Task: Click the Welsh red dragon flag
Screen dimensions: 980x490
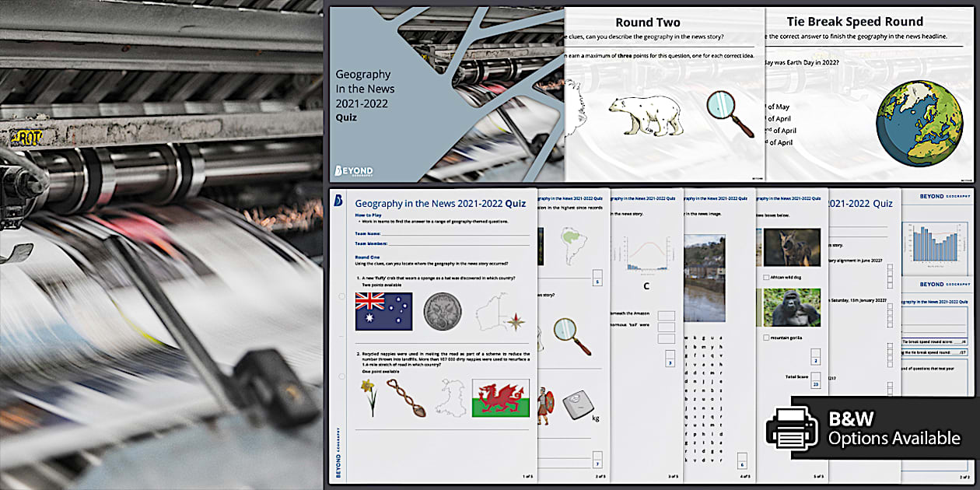Action: coord(500,397)
